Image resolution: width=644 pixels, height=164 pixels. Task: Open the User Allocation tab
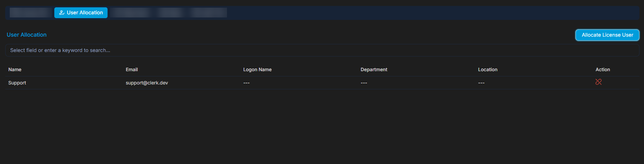[81, 13]
